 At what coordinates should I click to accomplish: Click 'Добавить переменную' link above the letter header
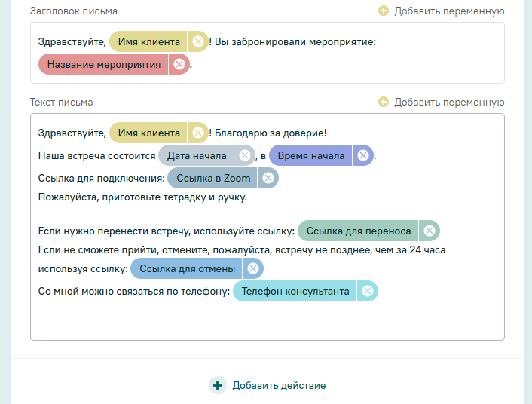click(x=449, y=11)
